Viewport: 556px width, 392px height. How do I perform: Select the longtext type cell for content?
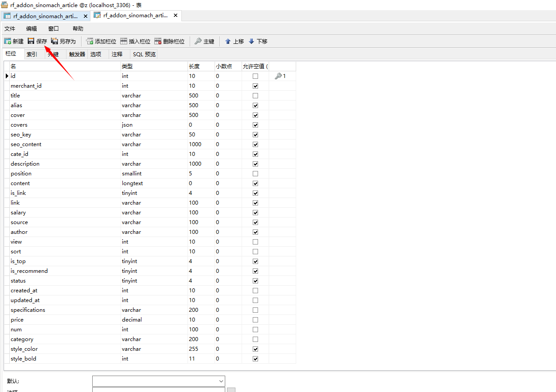point(154,183)
